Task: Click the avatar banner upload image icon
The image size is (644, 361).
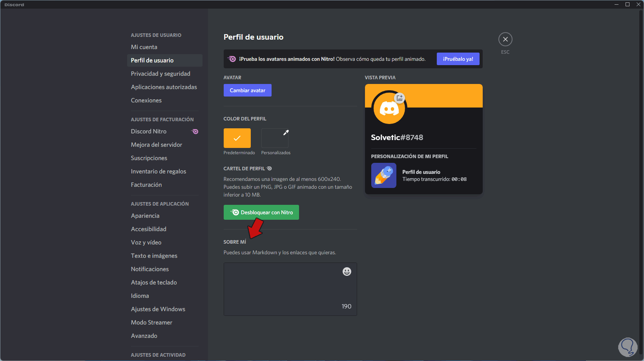Action: [x=400, y=98]
